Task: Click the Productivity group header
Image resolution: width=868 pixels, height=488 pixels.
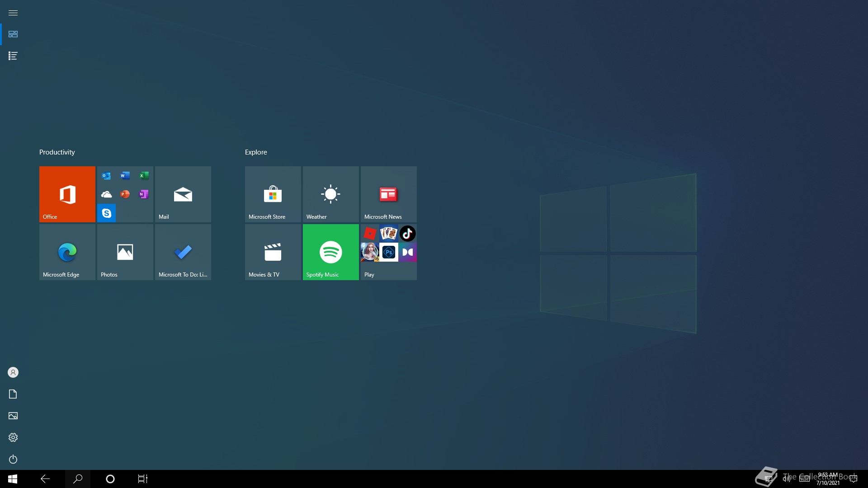Action: pos(57,152)
